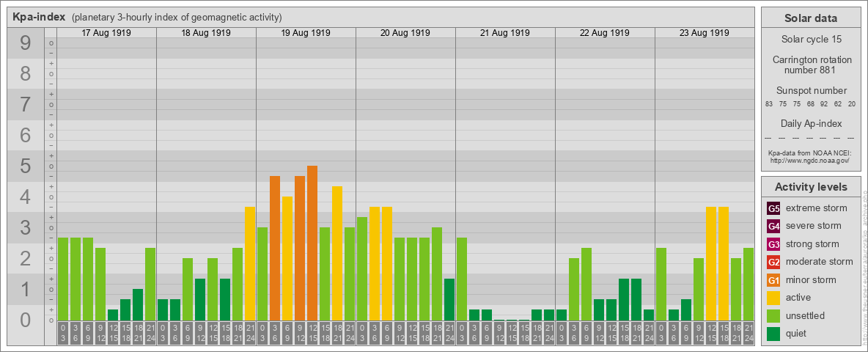868x352 pixels.
Task: Click the 20 Aug 3-6 yellow bar
Action: point(374,263)
